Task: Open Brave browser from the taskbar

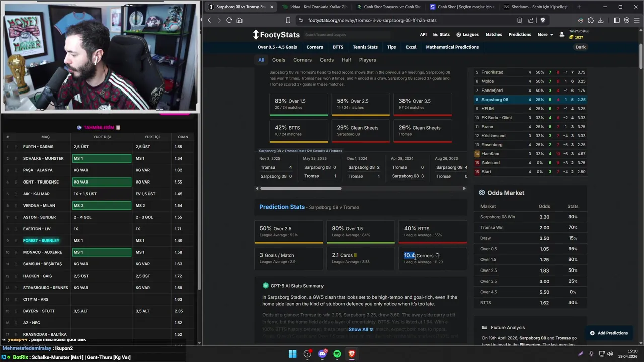Action: point(352,354)
